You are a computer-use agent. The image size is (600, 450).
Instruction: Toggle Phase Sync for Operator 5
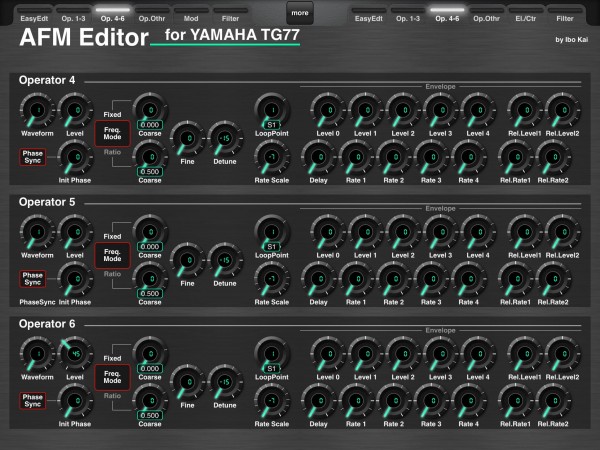[x=33, y=279]
